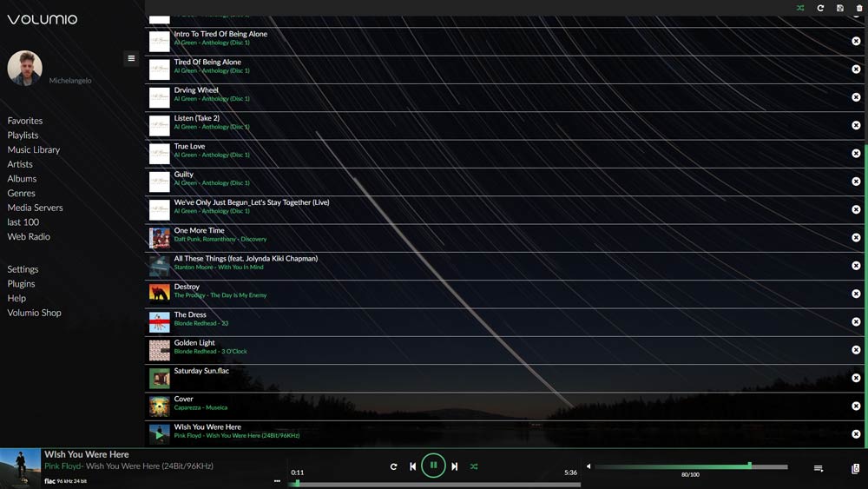Remove Golden Light from the queue
Viewport: 868px width, 489px height.
click(x=856, y=350)
